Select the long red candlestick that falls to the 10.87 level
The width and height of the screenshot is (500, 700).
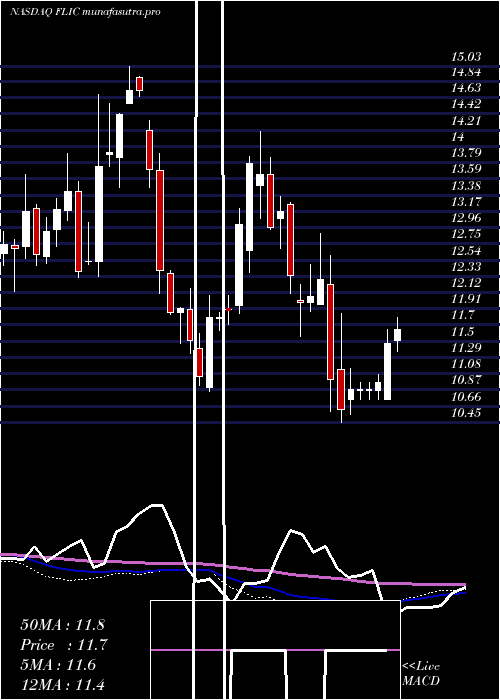[330, 332]
